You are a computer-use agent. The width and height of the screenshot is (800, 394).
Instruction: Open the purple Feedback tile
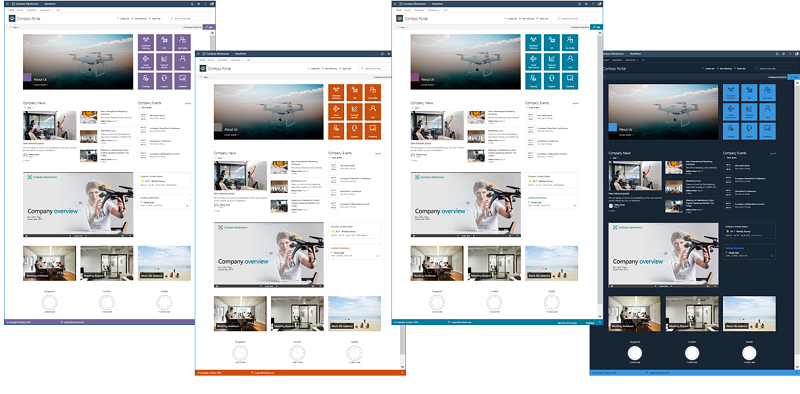point(182,81)
